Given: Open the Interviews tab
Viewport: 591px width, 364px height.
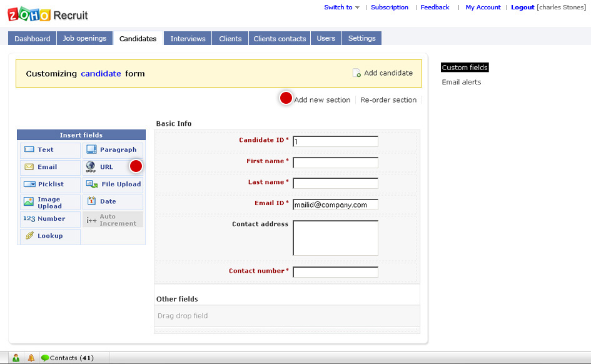Looking at the screenshot, I should tap(188, 38).
